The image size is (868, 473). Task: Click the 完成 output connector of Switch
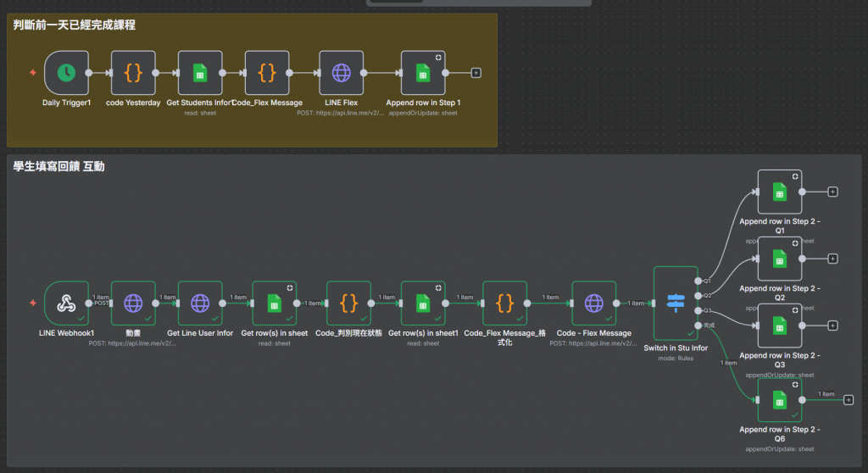tap(698, 326)
